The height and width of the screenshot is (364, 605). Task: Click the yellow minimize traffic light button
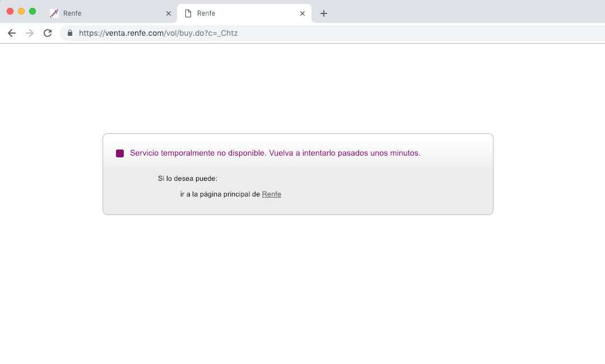[x=21, y=11]
